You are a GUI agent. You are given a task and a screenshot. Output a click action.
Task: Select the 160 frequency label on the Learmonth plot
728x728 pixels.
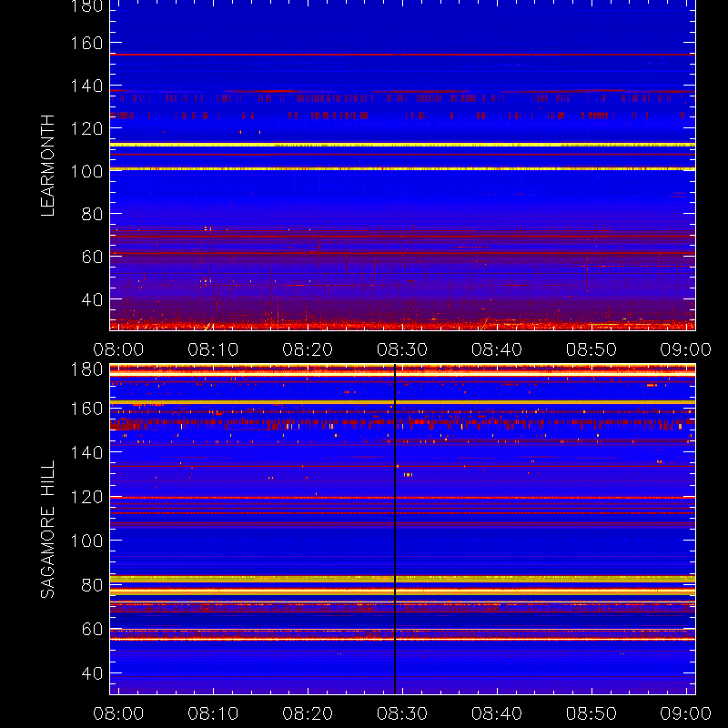pos(86,43)
